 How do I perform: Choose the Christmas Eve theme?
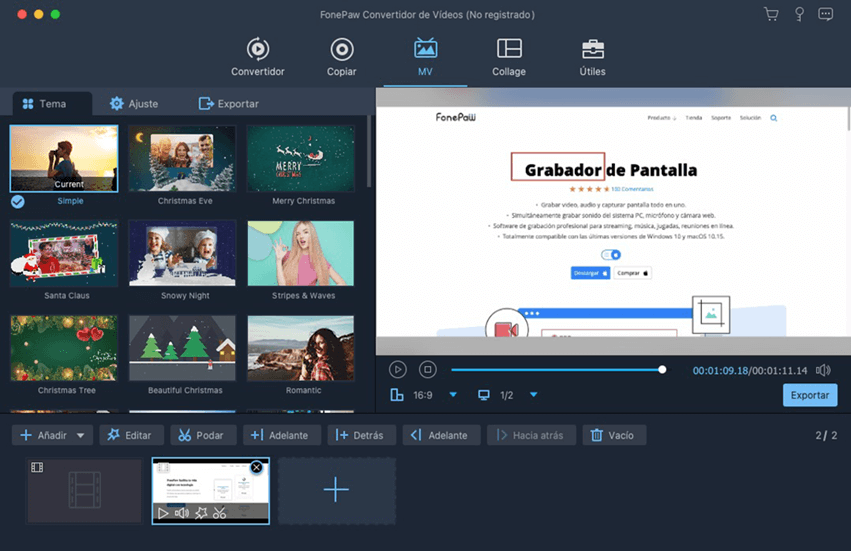(x=182, y=159)
